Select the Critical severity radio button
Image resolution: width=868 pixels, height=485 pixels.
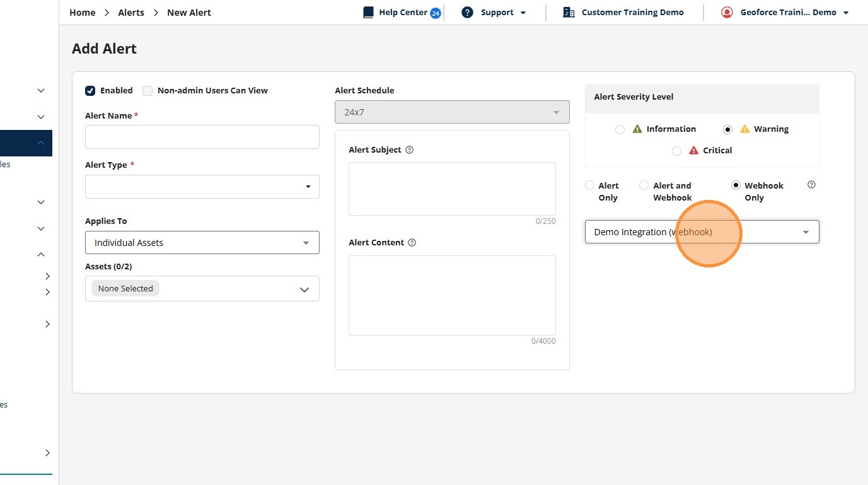(x=676, y=151)
